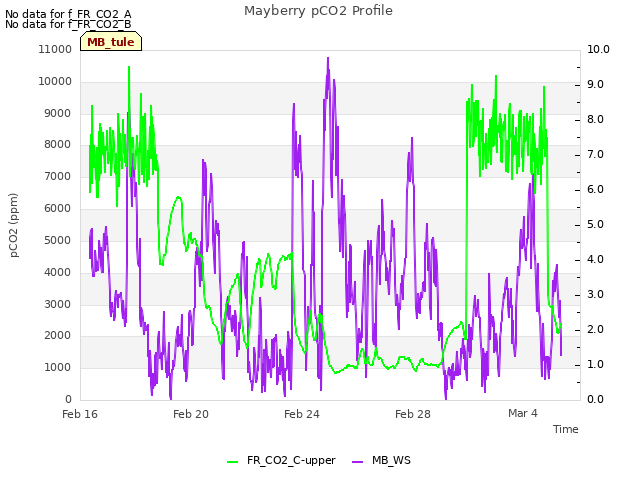Click the Feb 20 x-axis tick label
The height and width of the screenshot is (480, 640).
pos(191,414)
